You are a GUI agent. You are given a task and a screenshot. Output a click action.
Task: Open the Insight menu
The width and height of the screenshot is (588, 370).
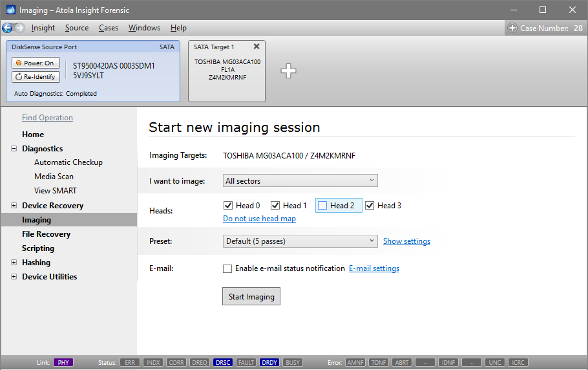[x=43, y=28]
